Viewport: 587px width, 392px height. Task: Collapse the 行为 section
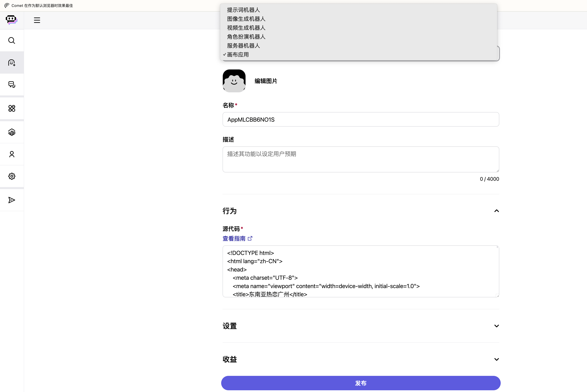496,211
